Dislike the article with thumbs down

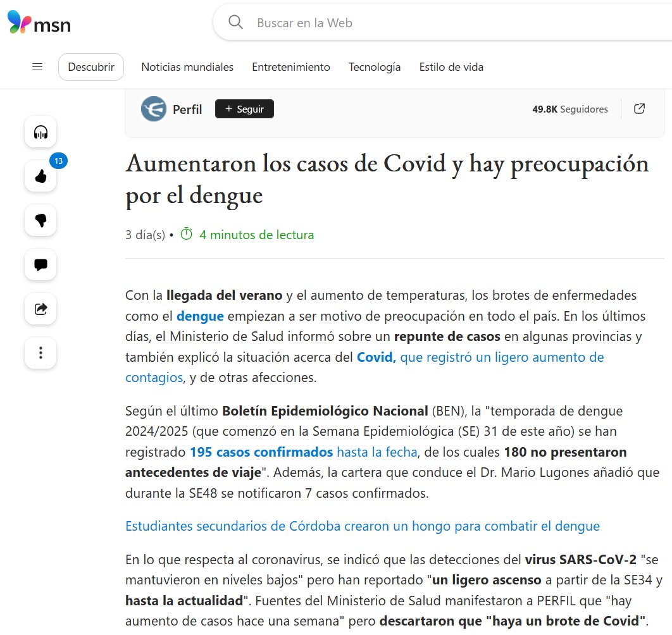(40, 220)
